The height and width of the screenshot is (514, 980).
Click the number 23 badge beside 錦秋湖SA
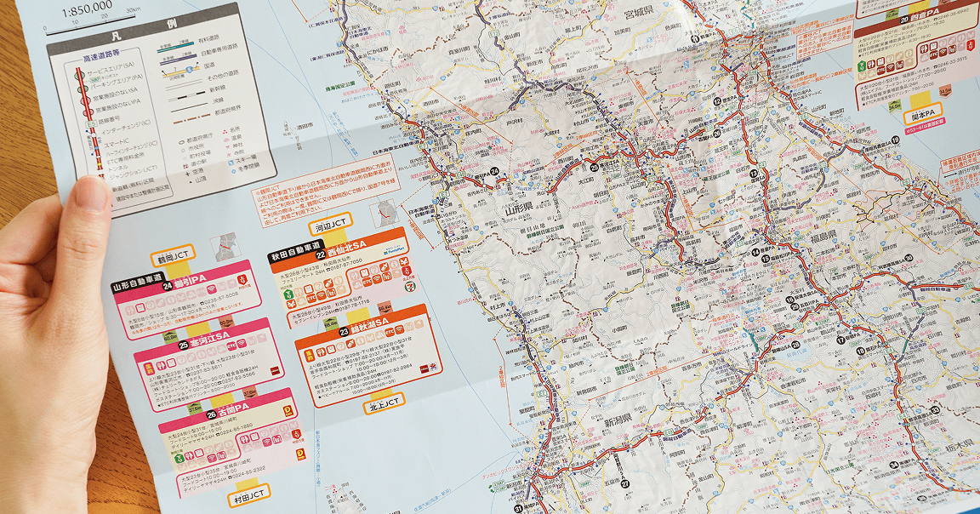coord(343,331)
